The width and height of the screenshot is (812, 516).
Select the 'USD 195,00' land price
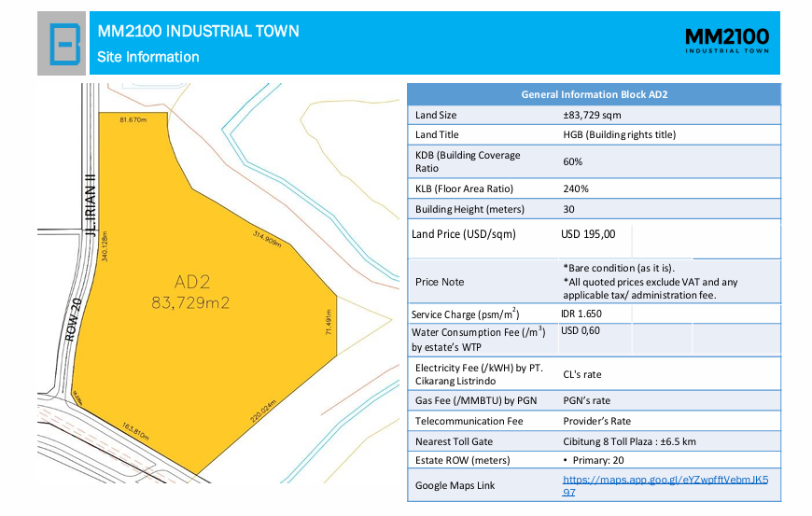click(x=588, y=234)
